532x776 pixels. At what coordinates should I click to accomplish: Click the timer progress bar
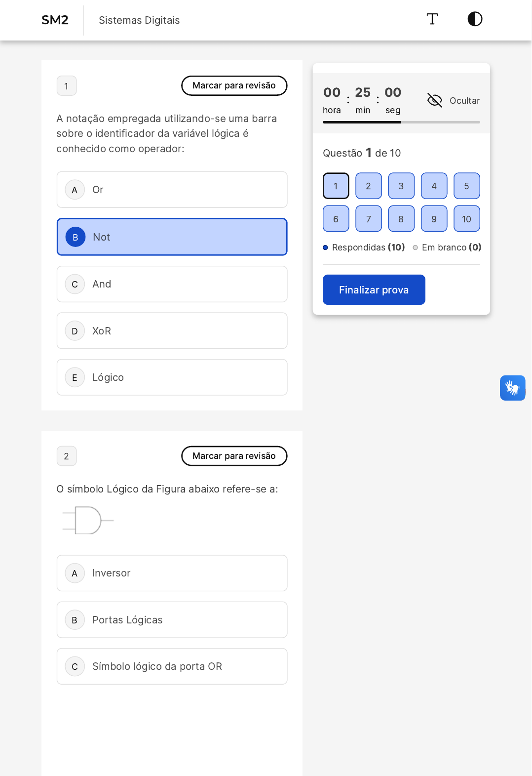tap(401, 122)
